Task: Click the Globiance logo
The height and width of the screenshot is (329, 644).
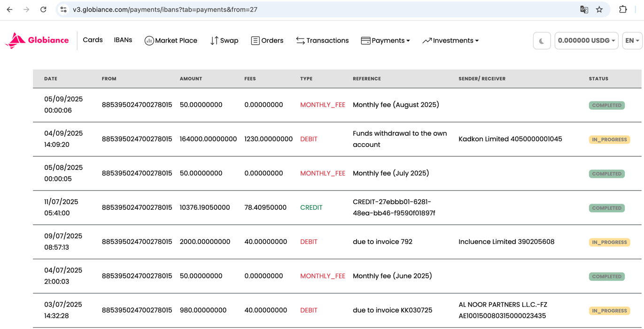Action: [37, 41]
